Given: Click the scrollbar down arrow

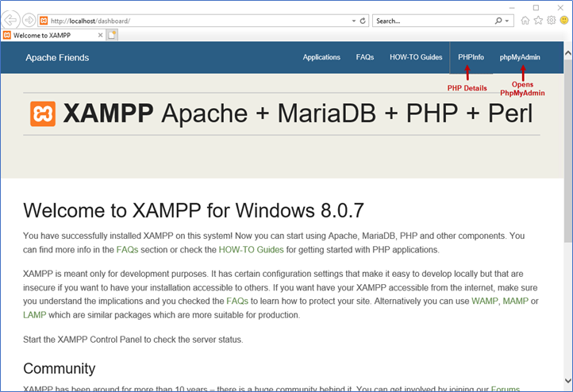Looking at the screenshot, I should tap(568, 381).
